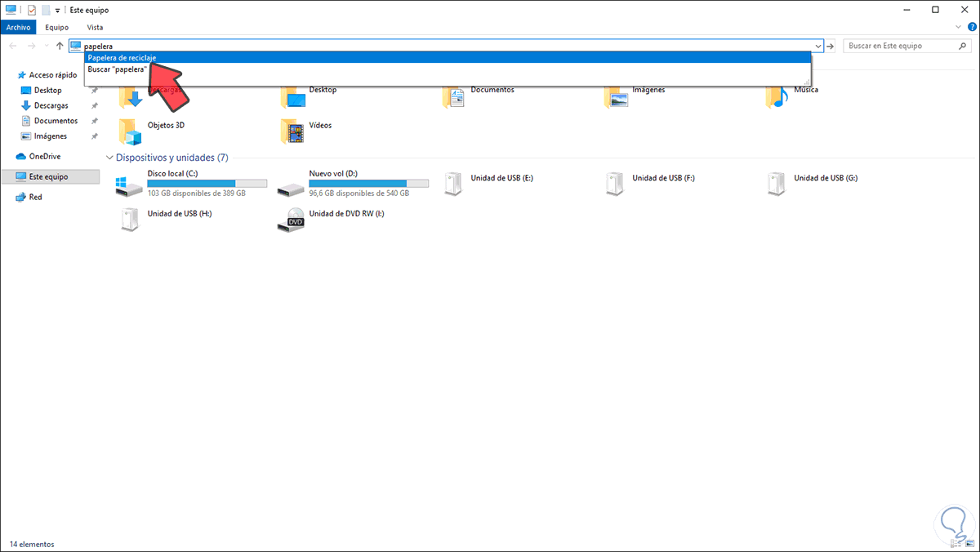Click the Disco local (C:) usage bar
This screenshot has height=552, width=980.
[x=207, y=184]
